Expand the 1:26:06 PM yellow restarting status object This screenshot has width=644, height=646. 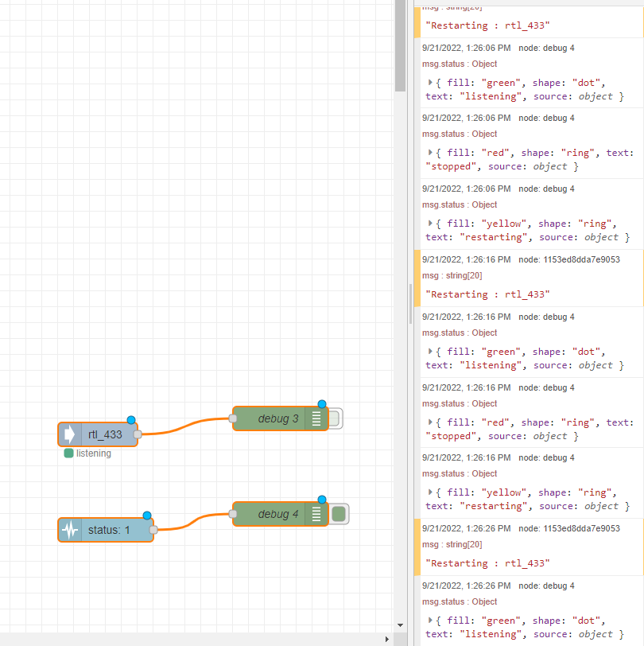click(430, 224)
